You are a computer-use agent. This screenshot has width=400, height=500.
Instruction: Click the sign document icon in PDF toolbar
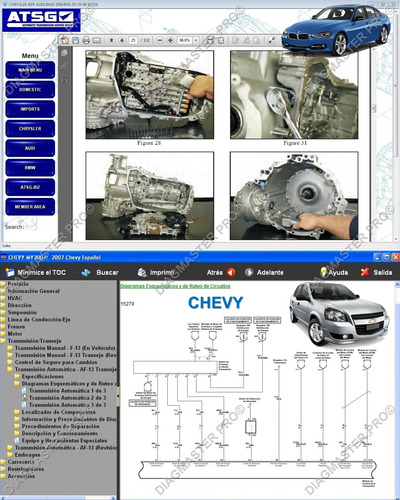257,40
